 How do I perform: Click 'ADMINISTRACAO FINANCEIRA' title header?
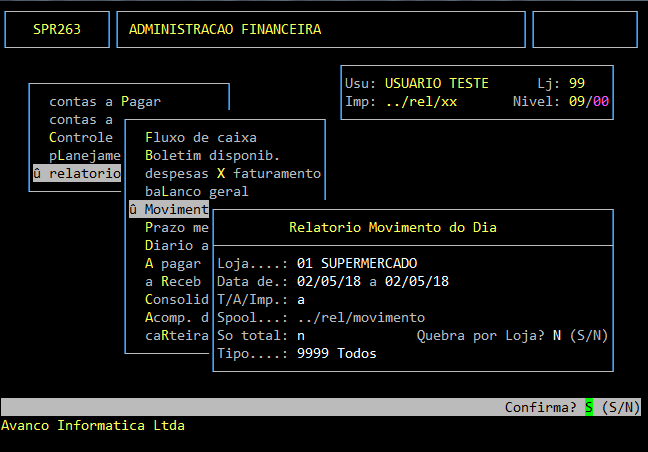(225, 29)
